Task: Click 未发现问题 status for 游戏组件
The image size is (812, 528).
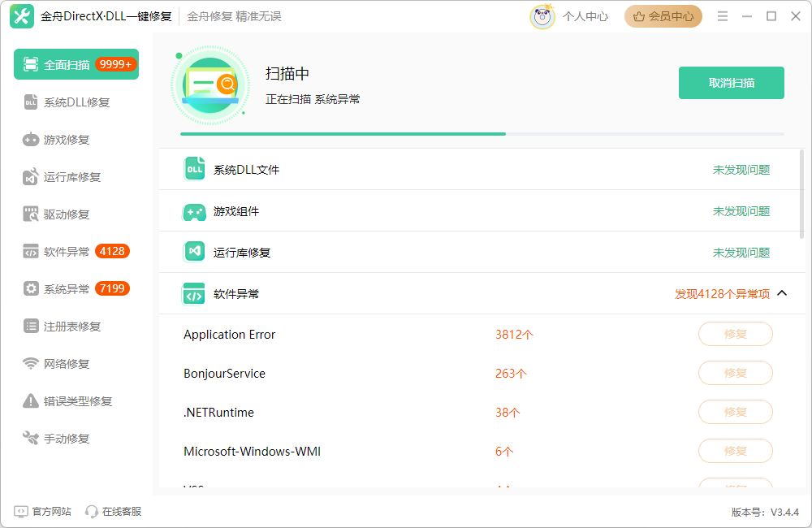Action: coord(741,211)
